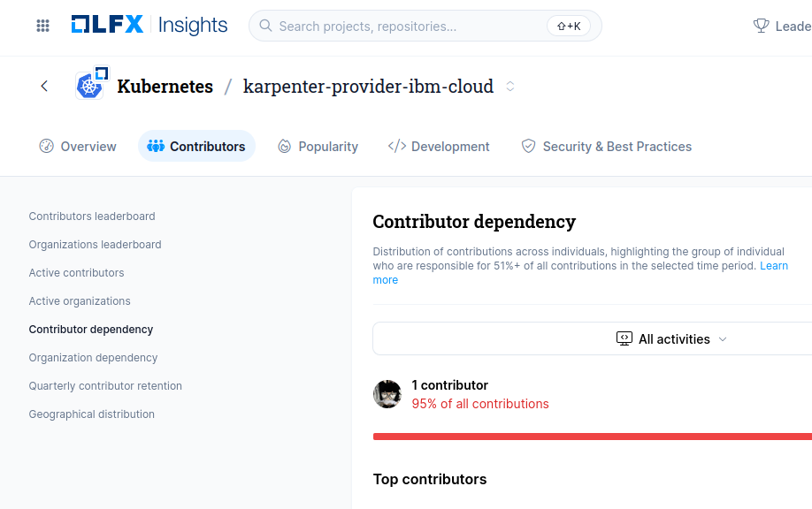Click the Leaderboard trophy icon
The image size is (812, 509).
(761, 27)
